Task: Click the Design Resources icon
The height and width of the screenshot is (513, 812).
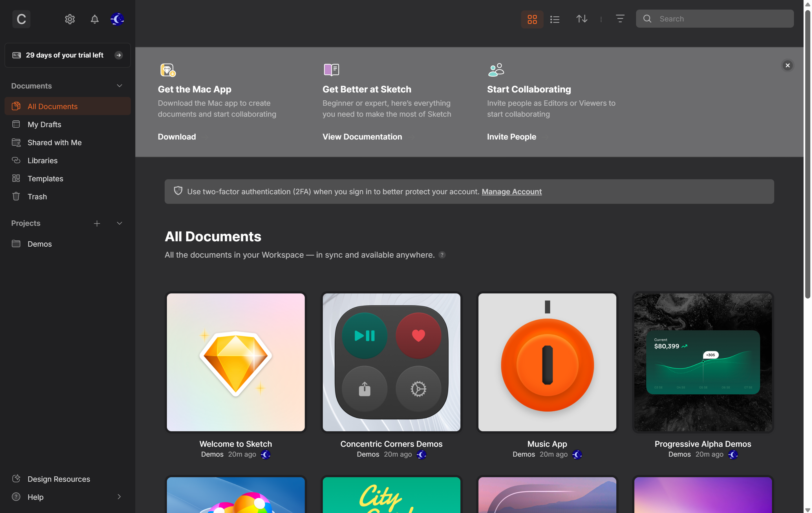Action: click(16, 478)
